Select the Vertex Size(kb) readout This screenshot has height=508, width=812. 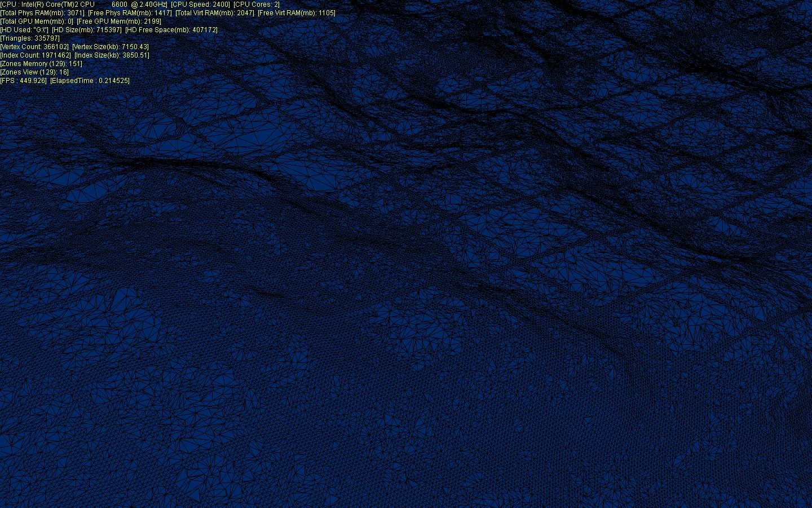[111, 47]
